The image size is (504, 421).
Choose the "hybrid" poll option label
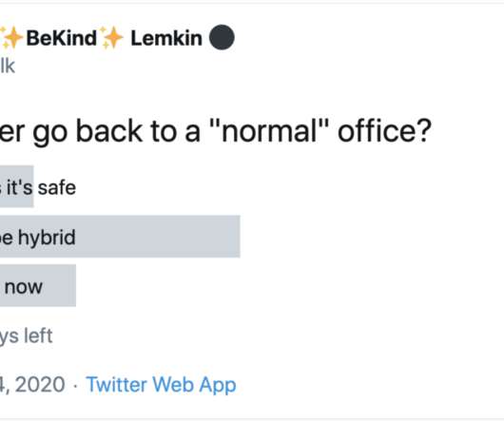click(x=47, y=238)
